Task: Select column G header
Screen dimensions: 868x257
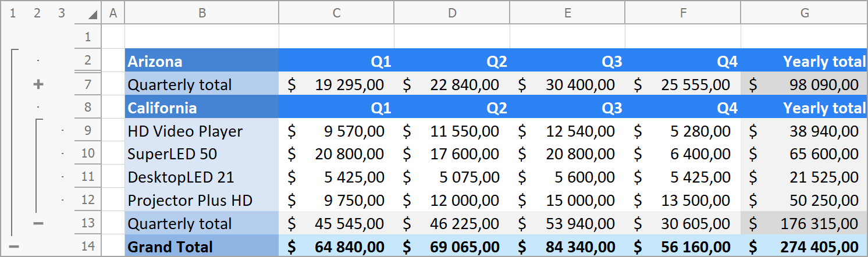Action: click(x=804, y=13)
